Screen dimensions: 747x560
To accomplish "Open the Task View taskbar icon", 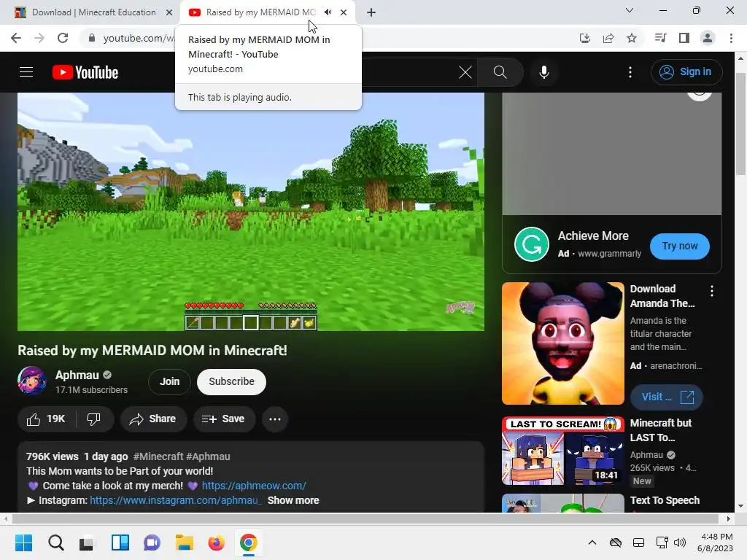I will click(88, 542).
